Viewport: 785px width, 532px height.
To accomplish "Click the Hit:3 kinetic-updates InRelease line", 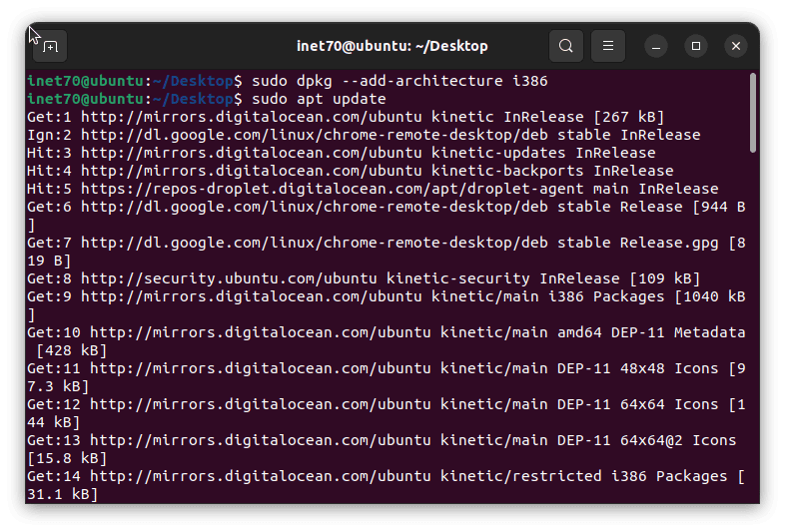I will (x=341, y=153).
